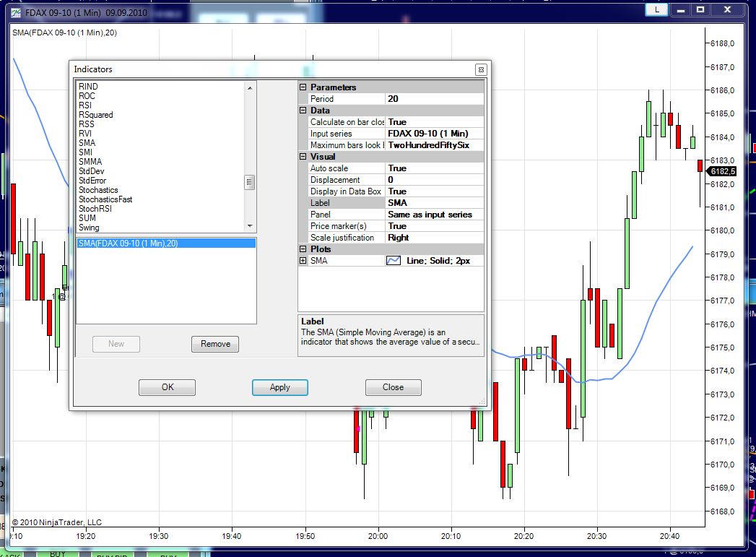The image size is (756, 557).
Task: Collapse the Visual section
Action: click(303, 157)
